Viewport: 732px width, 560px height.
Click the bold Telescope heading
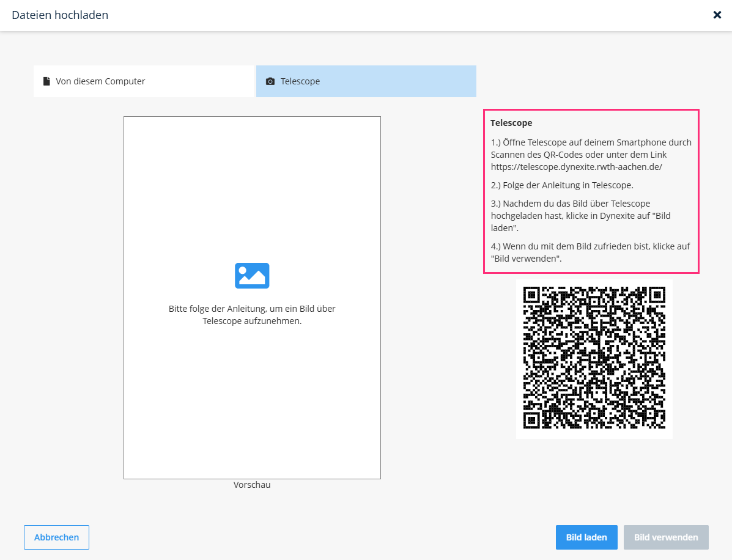[511, 123]
